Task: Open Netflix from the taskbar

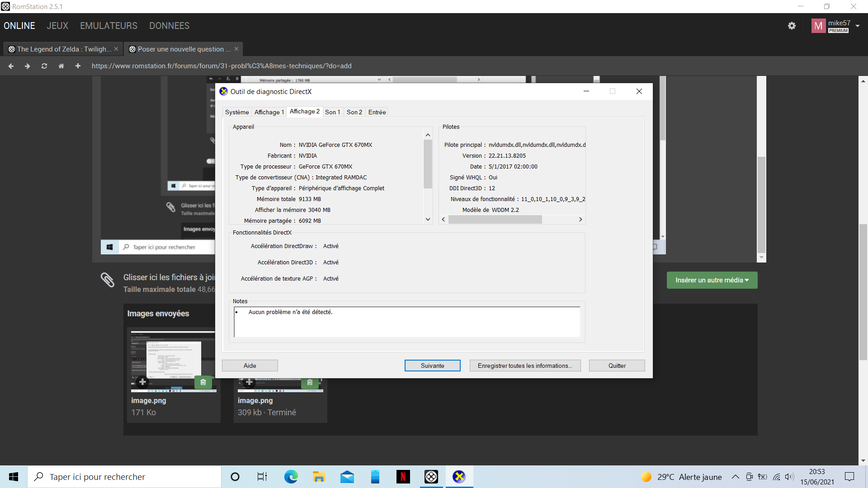Action: [x=403, y=477]
